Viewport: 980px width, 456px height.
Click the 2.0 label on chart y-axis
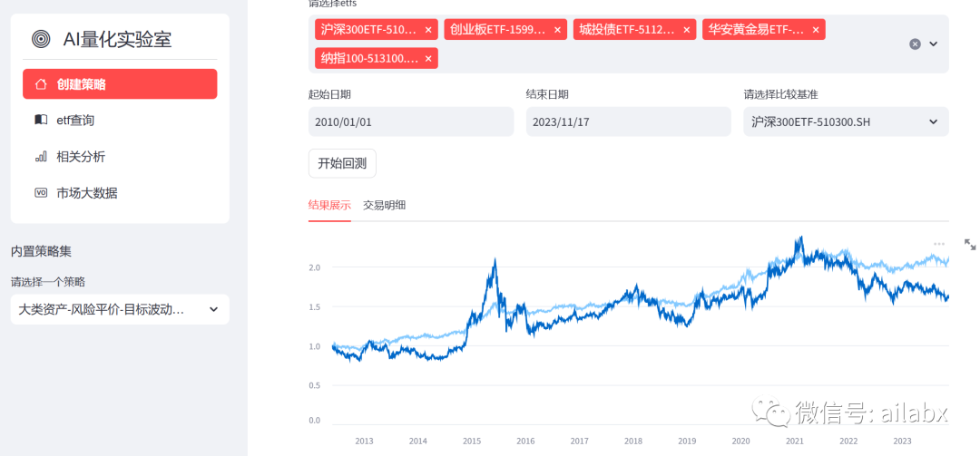coord(314,267)
